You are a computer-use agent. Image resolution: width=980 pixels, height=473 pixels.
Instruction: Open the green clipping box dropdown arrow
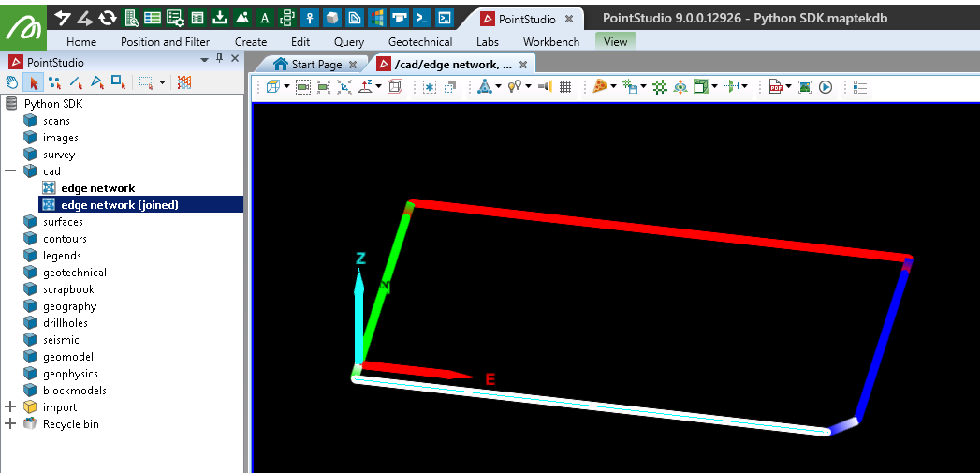tap(714, 87)
